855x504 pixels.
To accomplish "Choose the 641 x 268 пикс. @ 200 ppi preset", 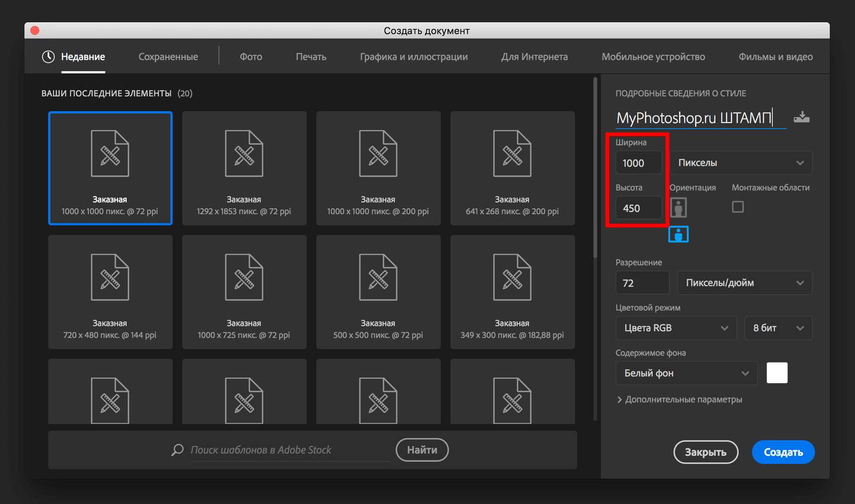I will pyautogui.click(x=512, y=168).
